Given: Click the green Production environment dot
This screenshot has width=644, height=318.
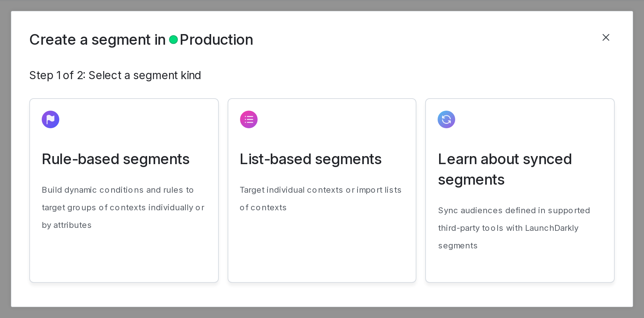Looking at the screenshot, I should pyautogui.click(x=173, y=40).
